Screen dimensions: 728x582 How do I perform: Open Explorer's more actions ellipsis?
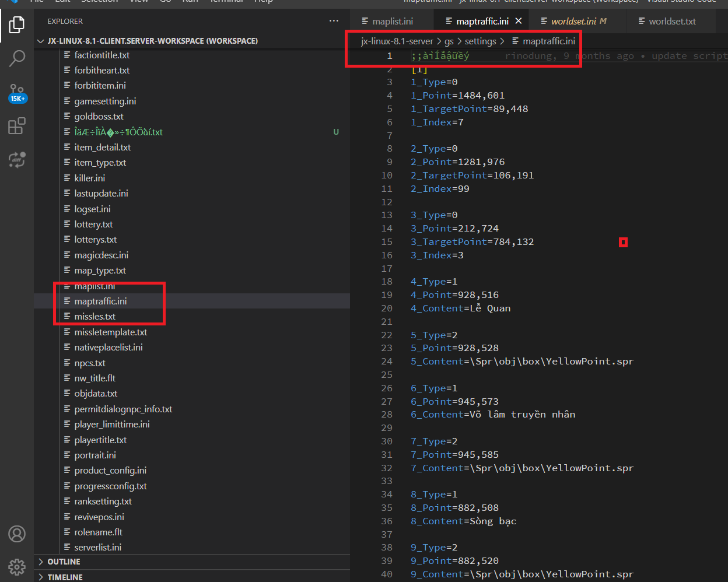pos(334,20)
